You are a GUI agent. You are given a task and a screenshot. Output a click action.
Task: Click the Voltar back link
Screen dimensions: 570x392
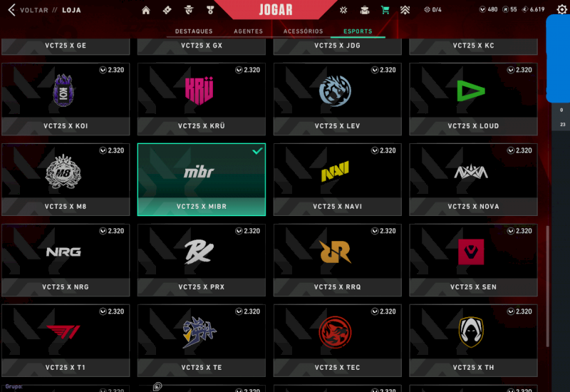tap(33, 10)
